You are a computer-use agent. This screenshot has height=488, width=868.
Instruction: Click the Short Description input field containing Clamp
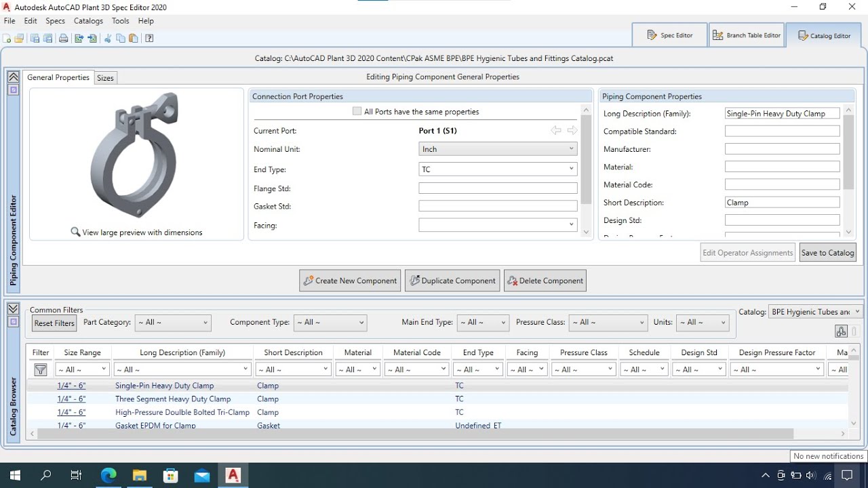click(x=782, y=203)
